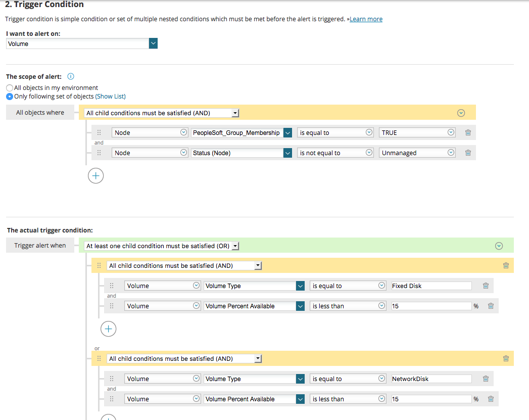The height and width of the screenshot is (420, 529).
Task: Expand the green trigger block options chevron
Action: click(499, 246)
